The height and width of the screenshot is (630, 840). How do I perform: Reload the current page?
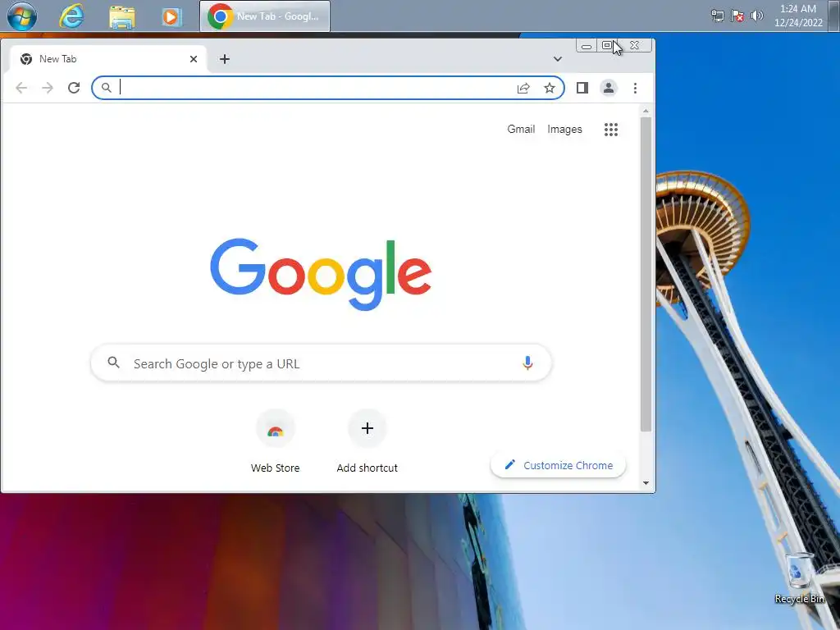tap(74, 88)
